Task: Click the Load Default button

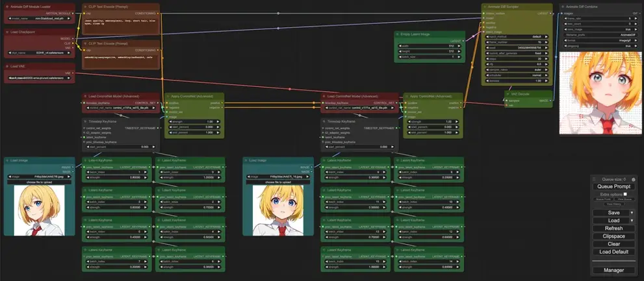Action: click(x=613, y=252)
